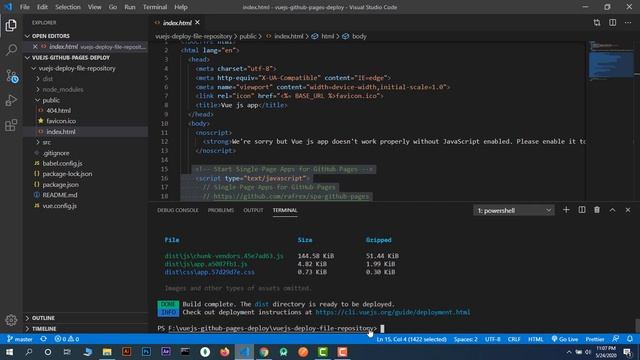Switch to the Debug Console tab

pyautogui.click(x=178, y=210)
